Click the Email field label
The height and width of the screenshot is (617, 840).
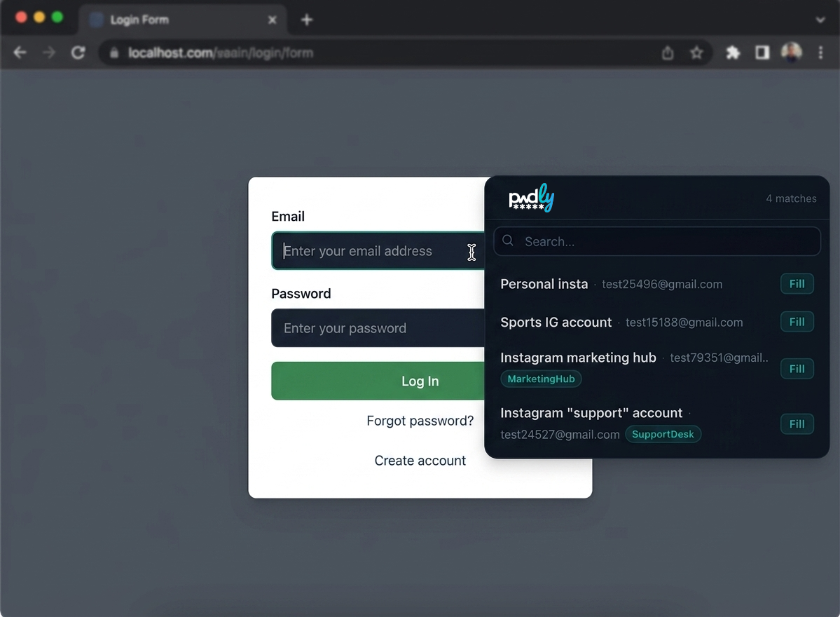(288, 216)
